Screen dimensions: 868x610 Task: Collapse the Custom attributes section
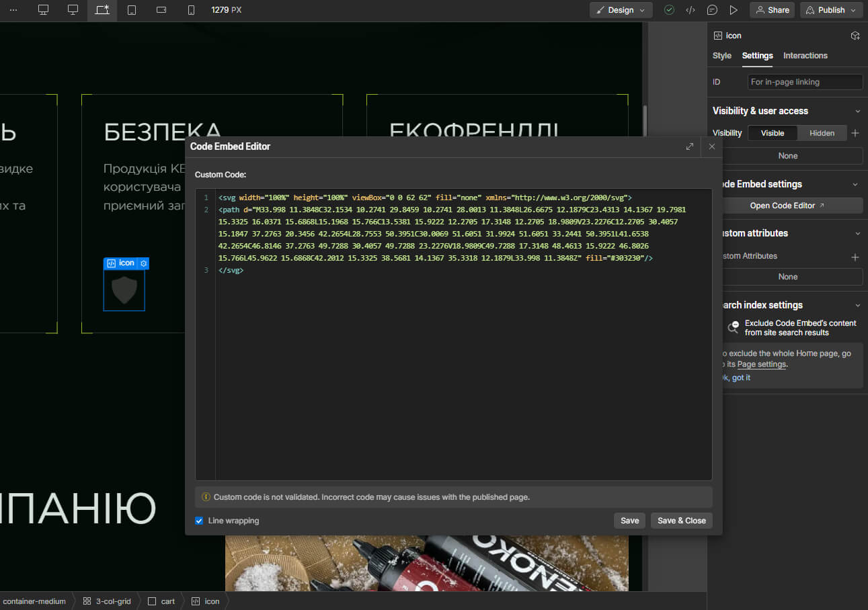coord(857,233)
